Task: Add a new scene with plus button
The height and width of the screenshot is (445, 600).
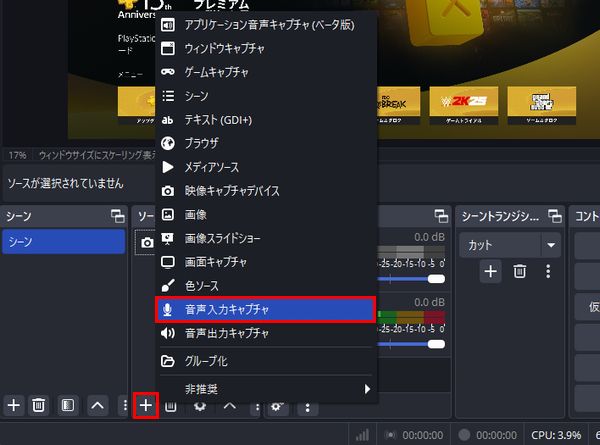Action: pos(14,405)
